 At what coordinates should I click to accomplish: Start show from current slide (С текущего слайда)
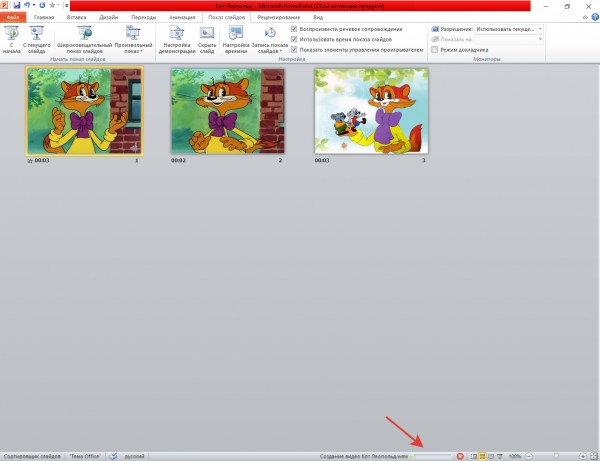point(36,39)
